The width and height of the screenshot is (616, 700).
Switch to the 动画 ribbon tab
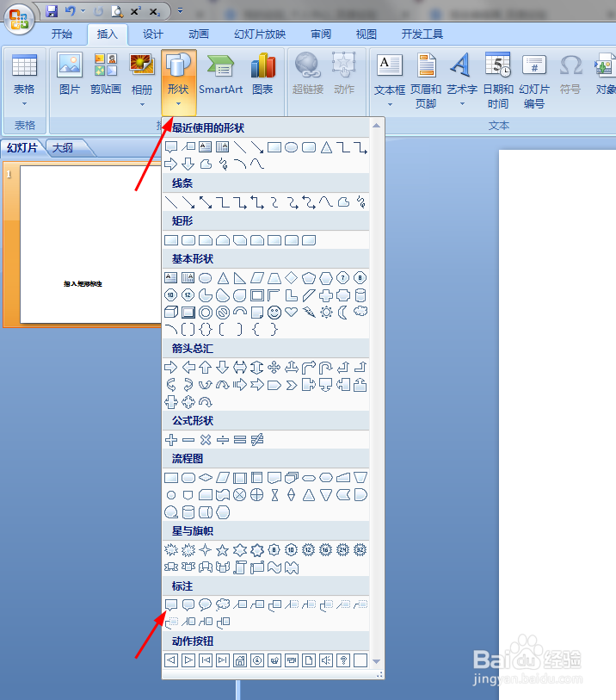[199, 34]
